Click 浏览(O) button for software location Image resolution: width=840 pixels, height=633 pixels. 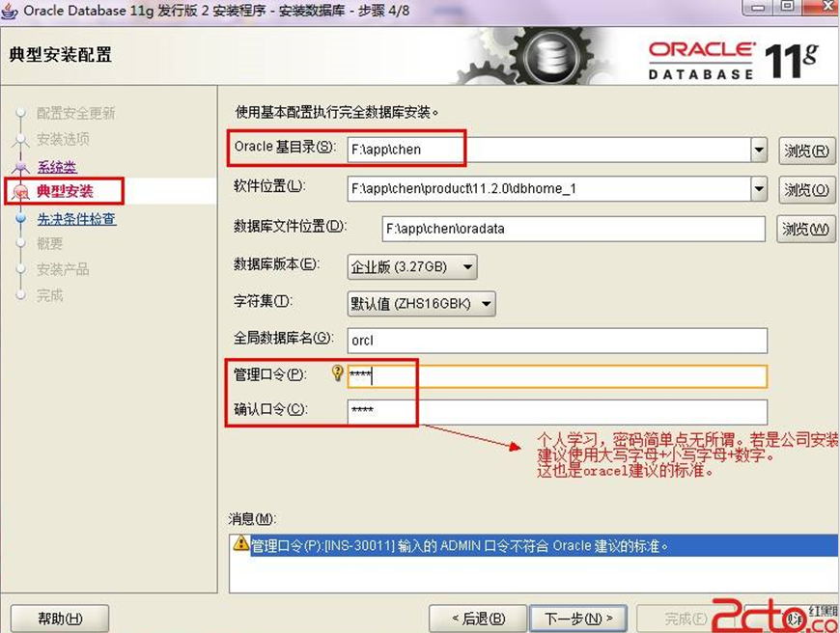(806, 189)
